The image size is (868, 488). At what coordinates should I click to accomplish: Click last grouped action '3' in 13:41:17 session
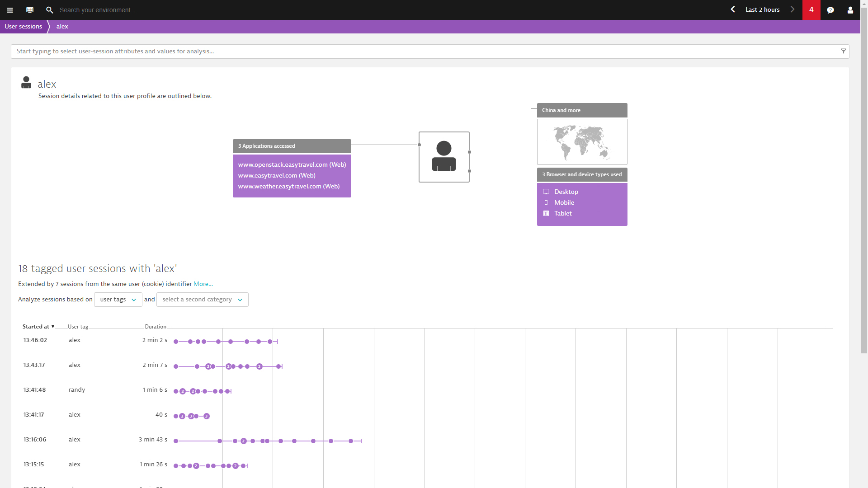pos(207,416)
